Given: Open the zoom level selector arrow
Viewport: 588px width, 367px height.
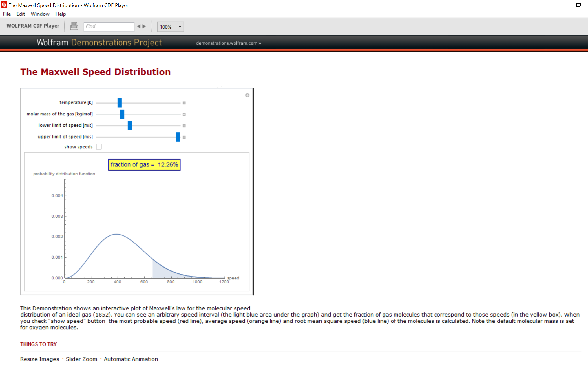Looking at the screenshot, I should [x=180, y=27].
